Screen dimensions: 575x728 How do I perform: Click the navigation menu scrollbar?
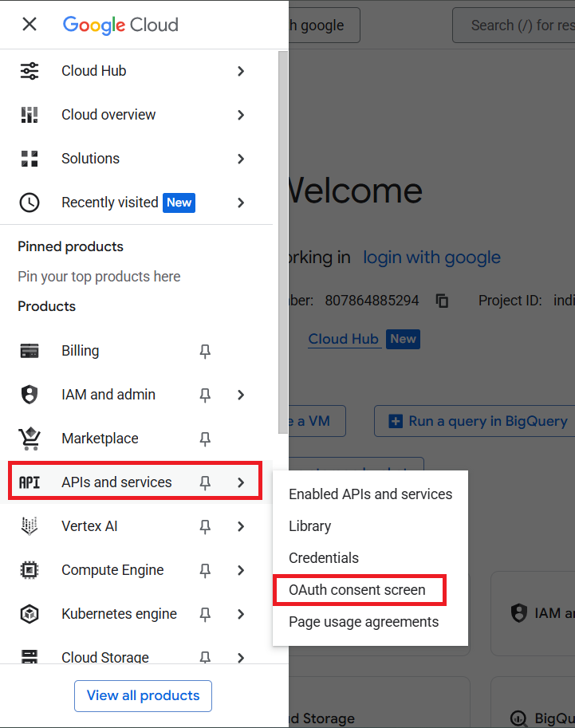(283, 242)
